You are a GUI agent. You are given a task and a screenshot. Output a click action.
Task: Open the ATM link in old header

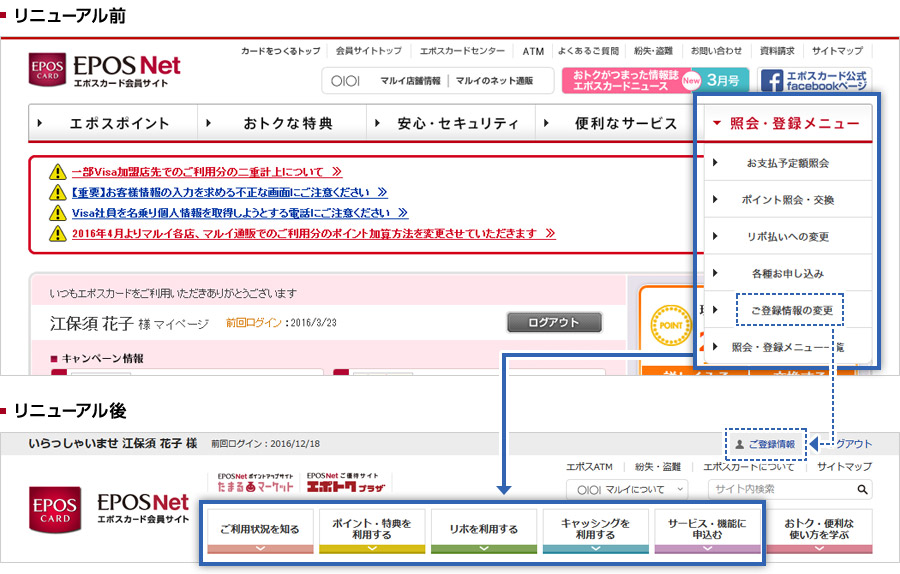pyautogui.click(x=533, y=51)
